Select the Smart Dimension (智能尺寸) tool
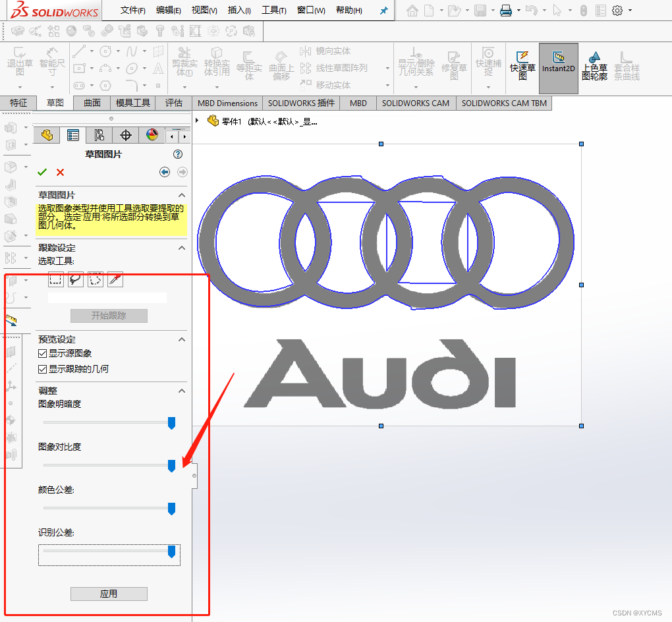672x622 pixels. [x=52, y=61]
